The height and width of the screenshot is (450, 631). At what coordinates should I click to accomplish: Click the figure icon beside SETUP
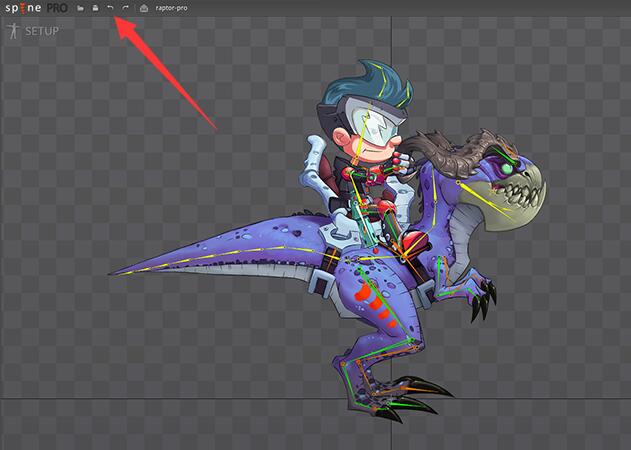[x=14, y=31]
